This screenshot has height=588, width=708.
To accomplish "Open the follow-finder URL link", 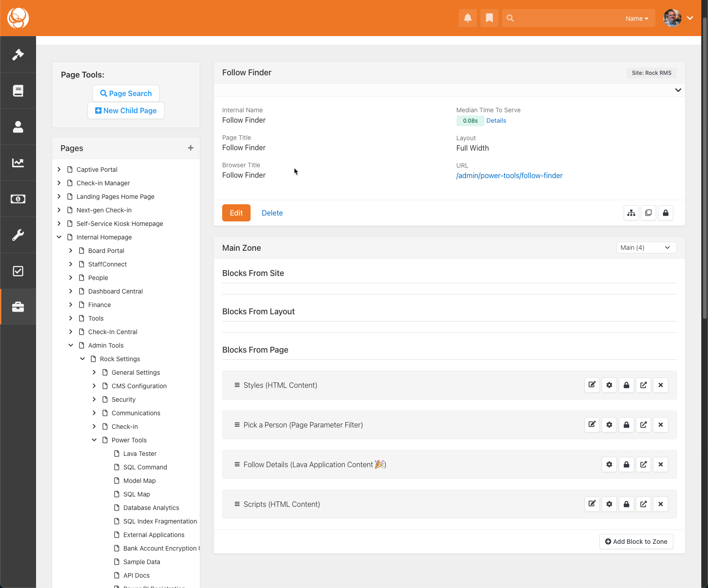I will coord(509,176).
